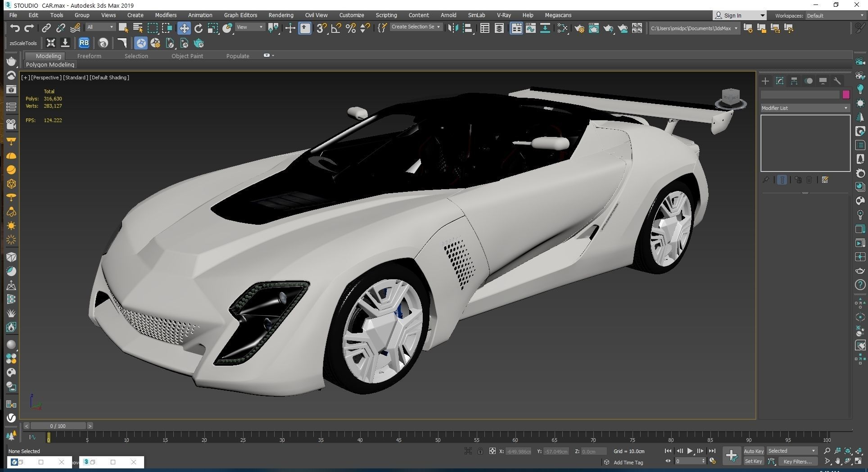Image resolution: width=868 pixels, height=472 pixels.
Task: Toggle the Angle Snap icon
Action: tap(336, 28)
